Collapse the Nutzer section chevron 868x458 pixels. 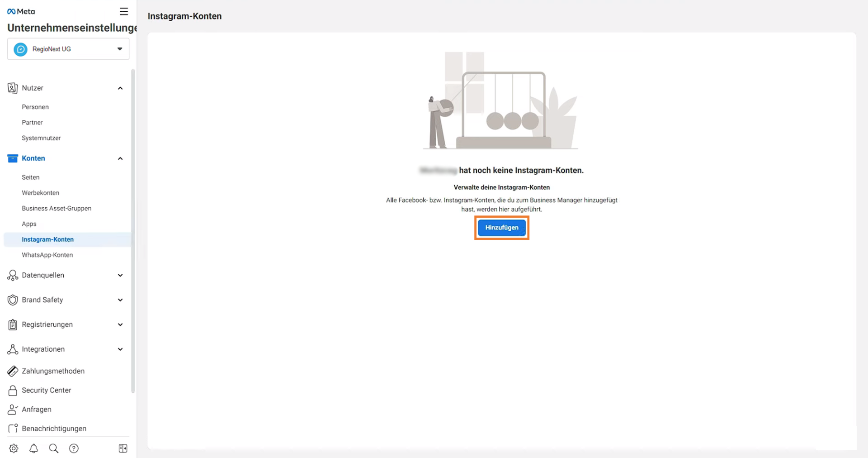pyautogui.click(x=120, y=88)
